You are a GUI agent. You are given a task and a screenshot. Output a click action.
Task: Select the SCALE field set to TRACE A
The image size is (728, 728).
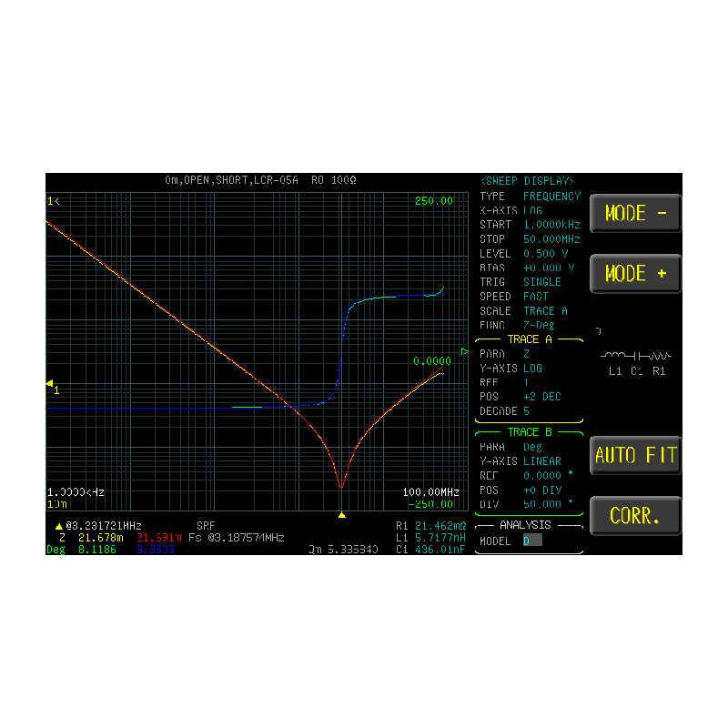pos(545,310)
